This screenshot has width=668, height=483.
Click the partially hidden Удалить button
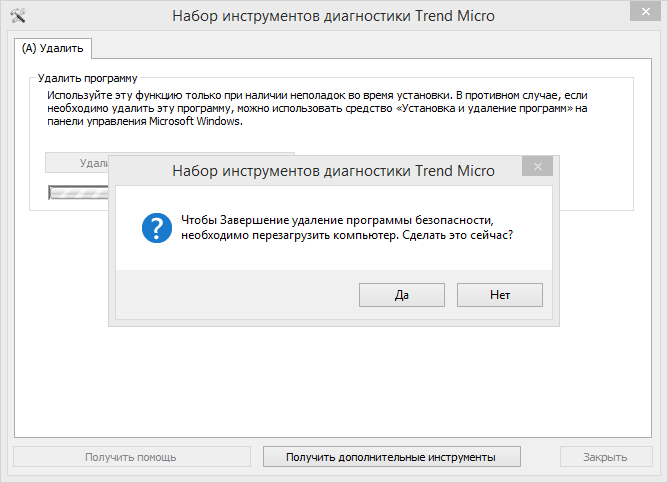tap(77, 163)
